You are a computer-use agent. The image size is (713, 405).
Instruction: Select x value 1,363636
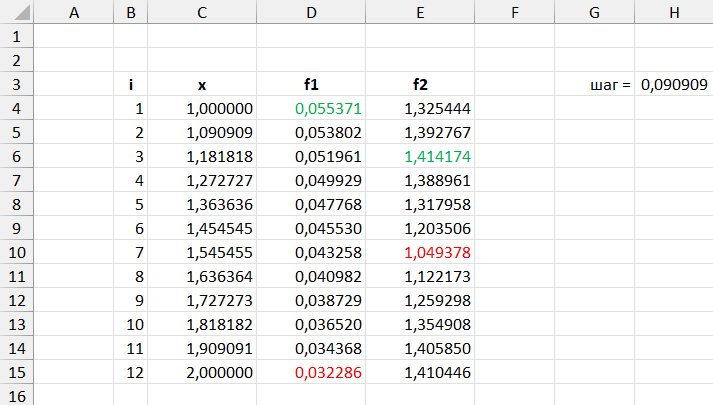[x=202, y=204]
